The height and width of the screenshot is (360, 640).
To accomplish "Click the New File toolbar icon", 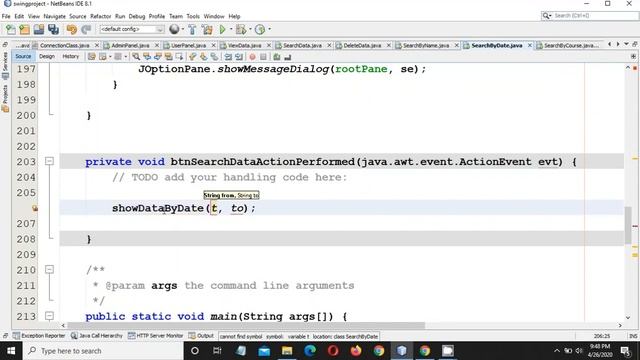I will pos(11,29).
